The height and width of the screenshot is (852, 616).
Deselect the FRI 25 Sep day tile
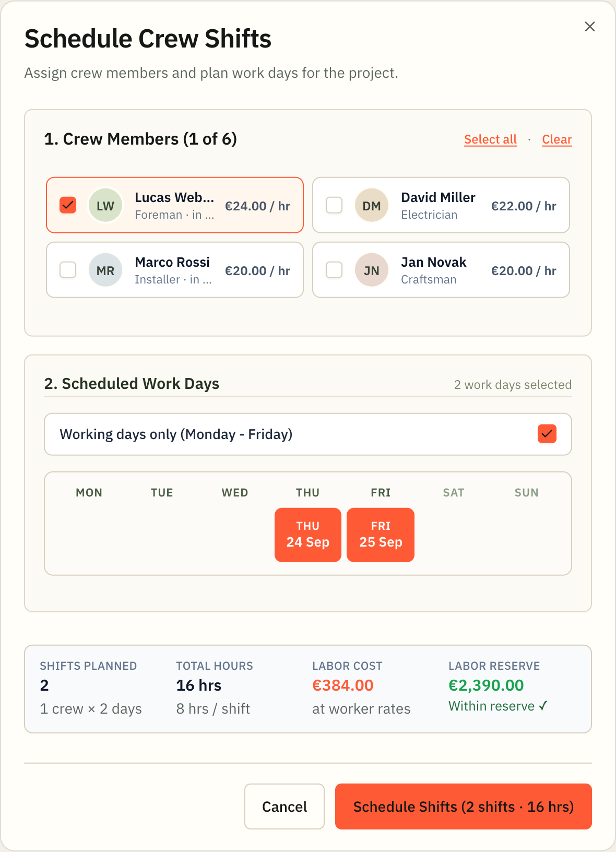click(x=381, y=535)
